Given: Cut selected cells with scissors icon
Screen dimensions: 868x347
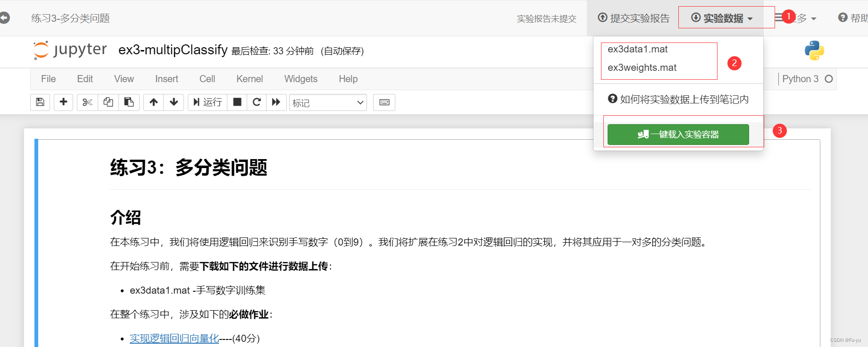Looking at the screenshot, I should pos(87,102).
